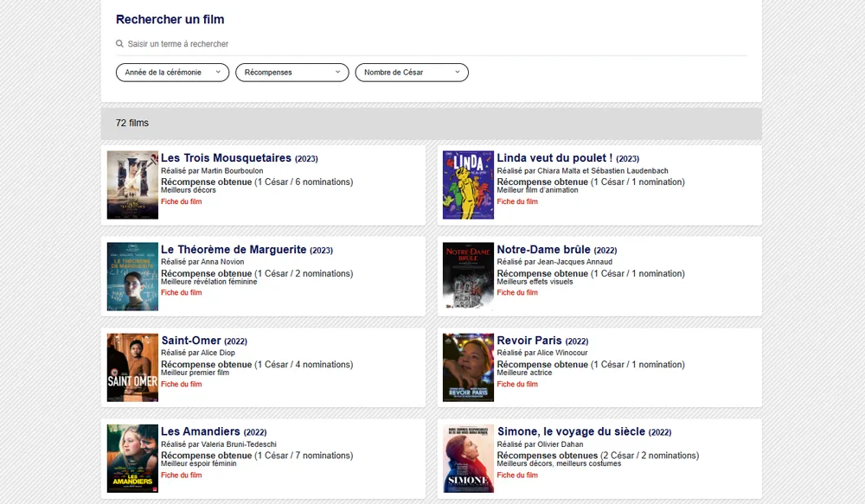
Task: Click the Saint-Omer poster thumbnail
Action: click(132, 367)
